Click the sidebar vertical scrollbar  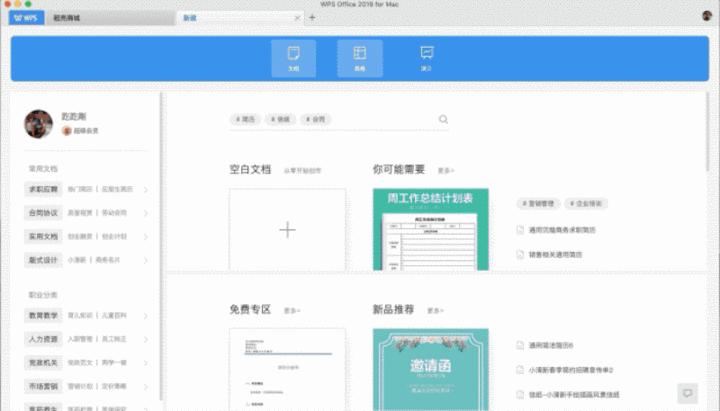point(161,246)
